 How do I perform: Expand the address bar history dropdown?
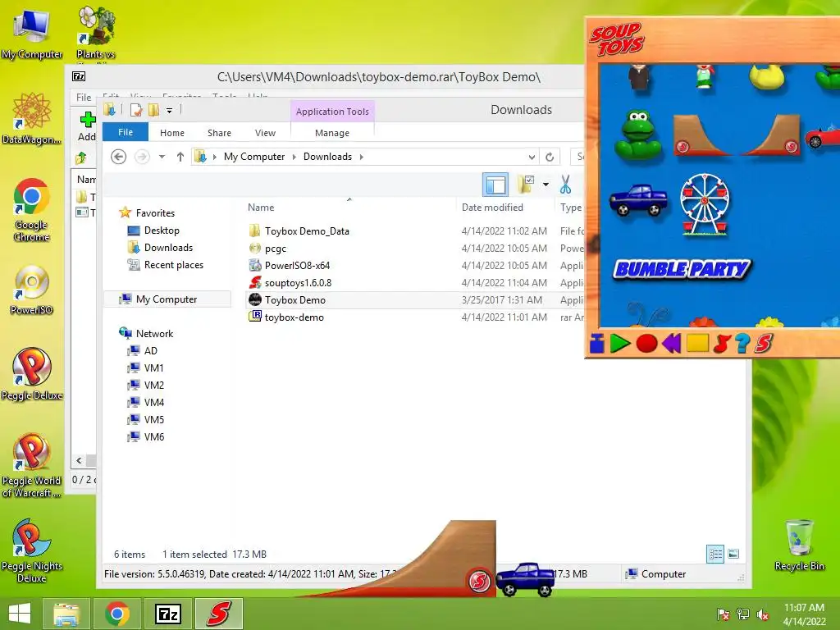tap(532, 157)
